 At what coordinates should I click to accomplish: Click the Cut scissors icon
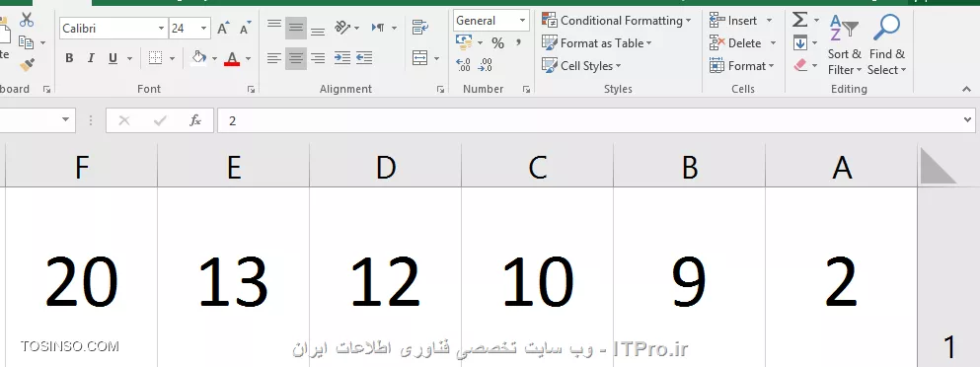click(x=27, y=20)
